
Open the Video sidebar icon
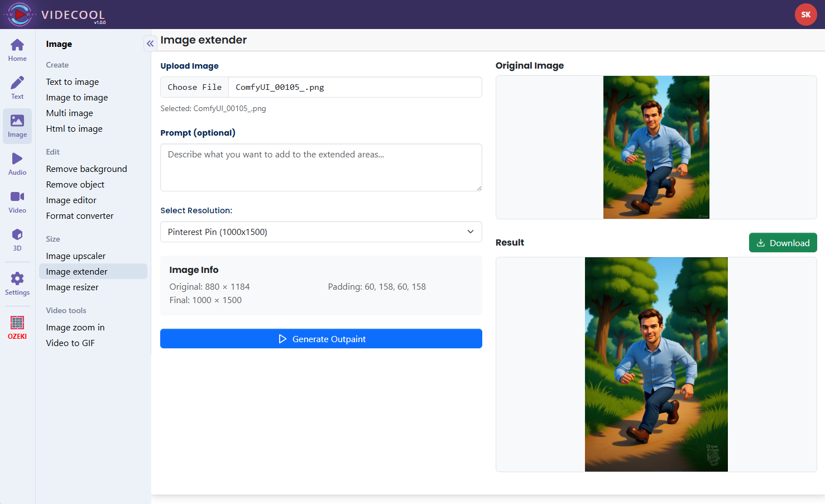17,201
